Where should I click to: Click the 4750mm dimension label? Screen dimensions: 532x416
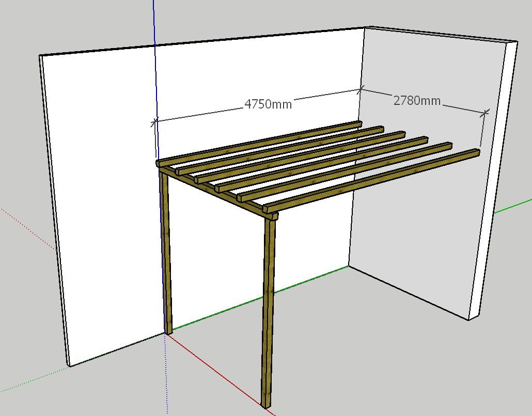(x=268, y=104)
